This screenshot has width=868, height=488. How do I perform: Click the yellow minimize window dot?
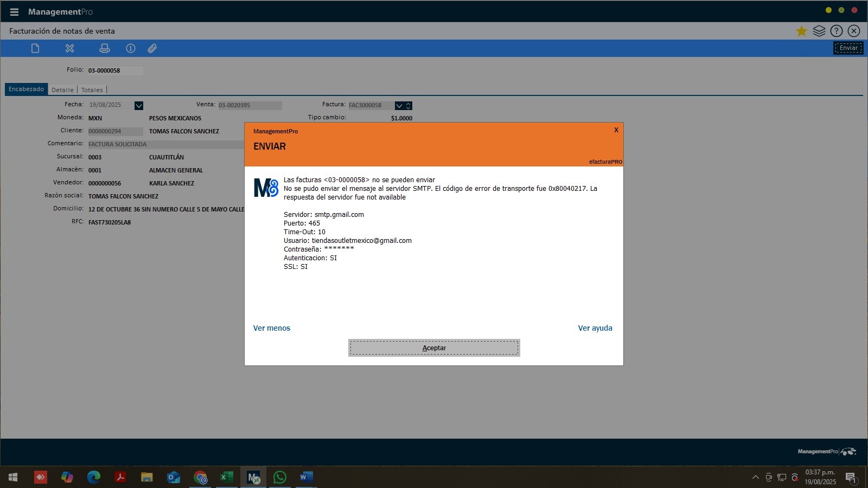[828, 10]
